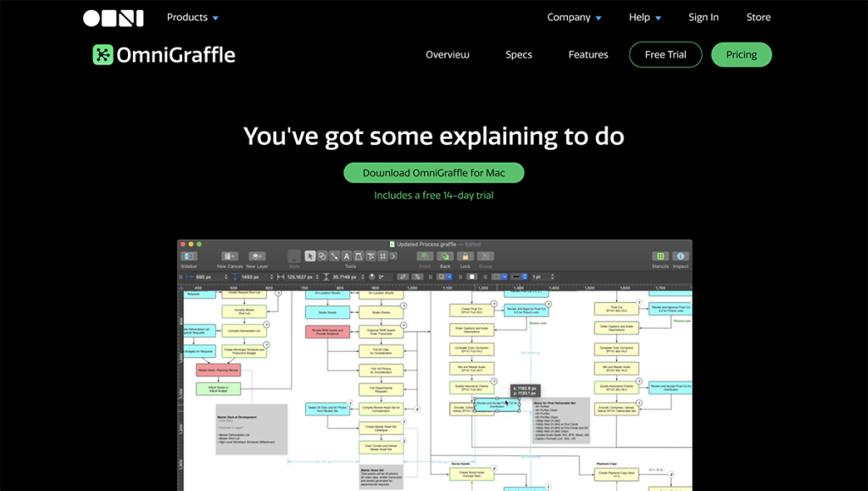Lock the selected shape via the Lock icon
The width and height of the screenshot is (868, 491).
[464, 255]
